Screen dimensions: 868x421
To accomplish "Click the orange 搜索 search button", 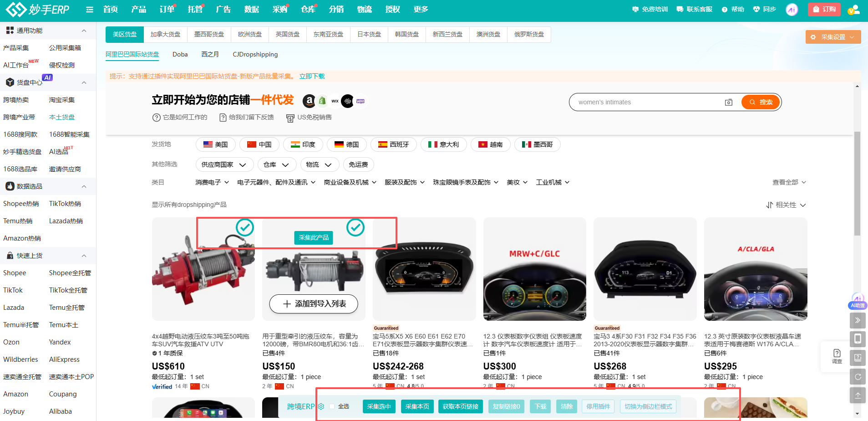I will 761,102.
